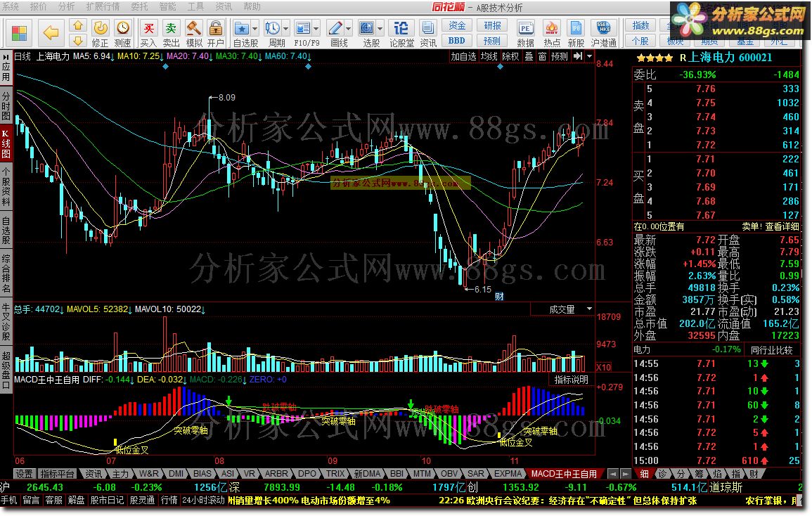
Task: Open the 新股 IPO icon
Action: (576, 28)
